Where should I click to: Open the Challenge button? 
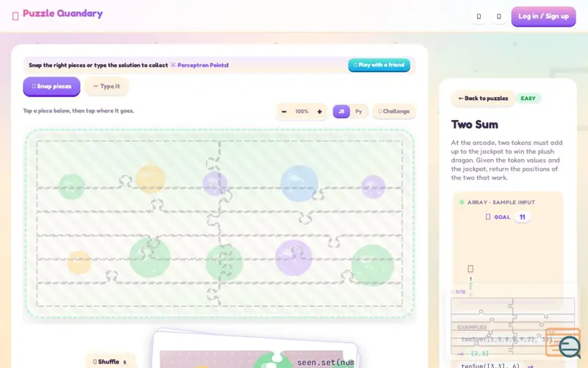pyautogui.click(x=394, y=112)
